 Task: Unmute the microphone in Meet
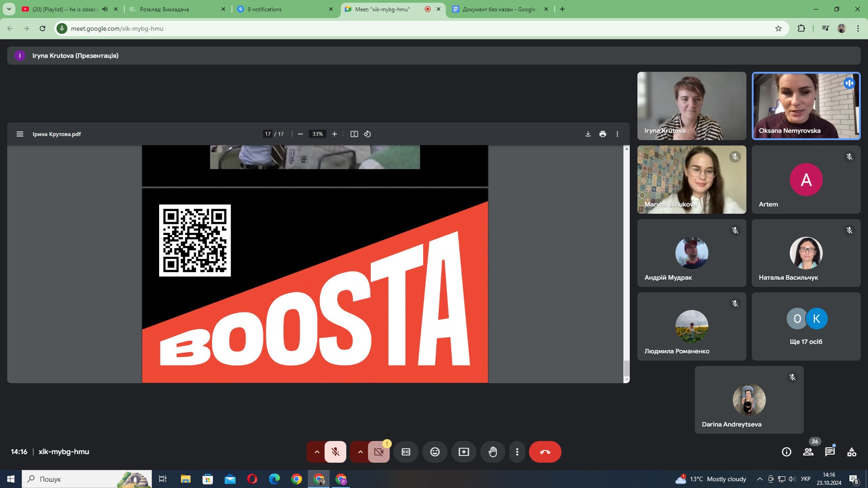pyautogui.click(x=335, y=452)
